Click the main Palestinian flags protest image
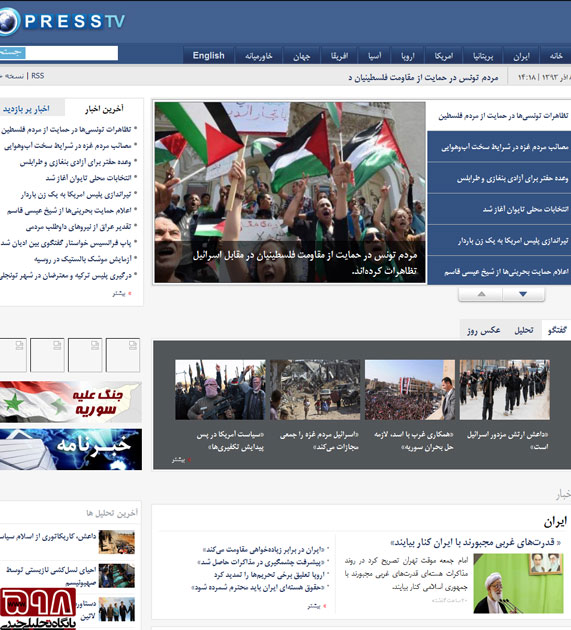 tap(290, 192)
